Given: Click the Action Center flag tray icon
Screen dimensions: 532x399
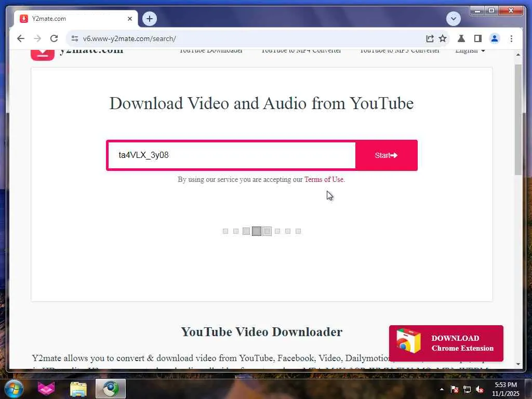Looking at the screenshot, I should (x=454, y=389).
